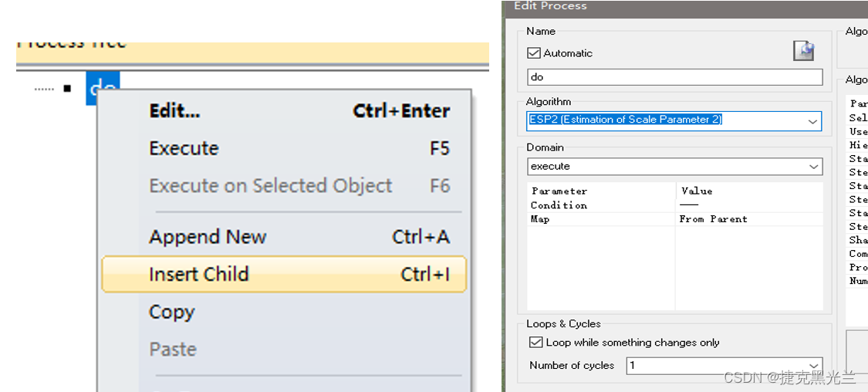Click the process name field containing 'do'
This screenshot has height=392, width=868.
(x=675, y=77)
